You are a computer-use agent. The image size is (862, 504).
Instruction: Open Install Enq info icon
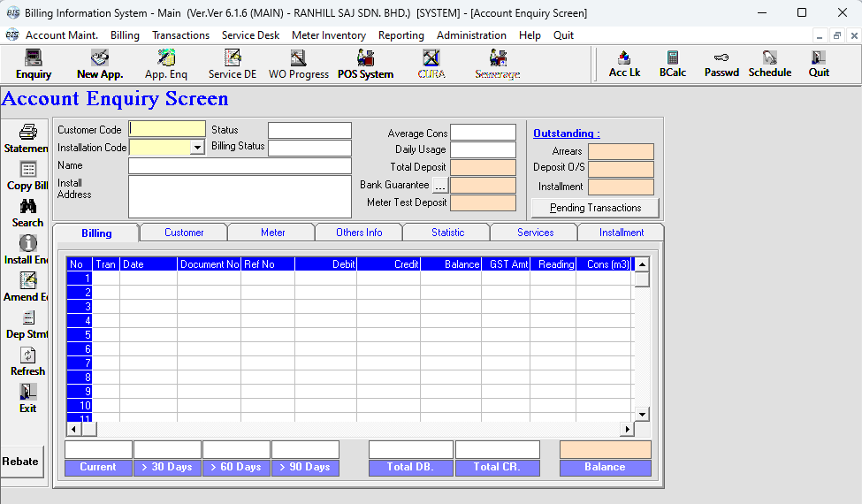coord(27,250)
